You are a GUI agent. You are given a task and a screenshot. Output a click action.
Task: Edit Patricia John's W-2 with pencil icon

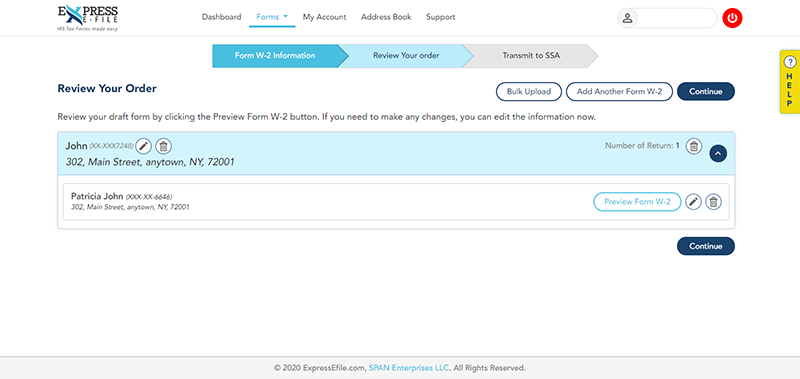[x=693, y=202]
